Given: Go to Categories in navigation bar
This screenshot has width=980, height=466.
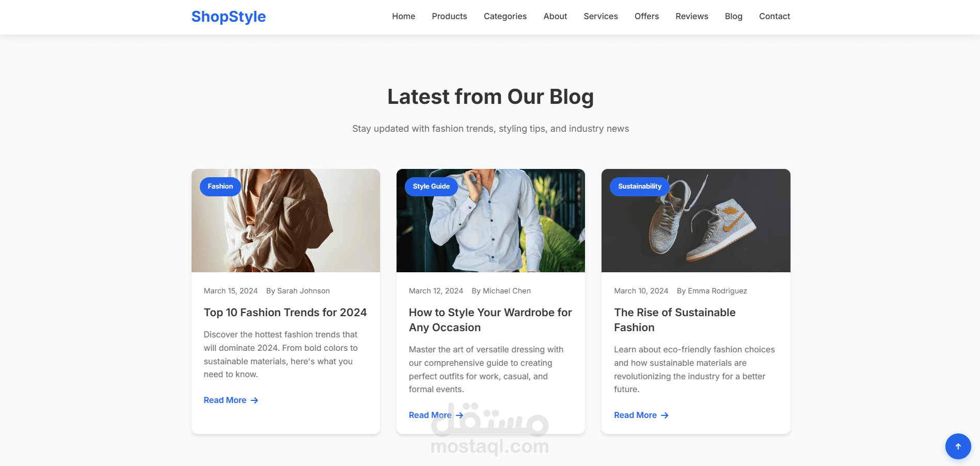Looking at the screenshot, I should point(505,17).
